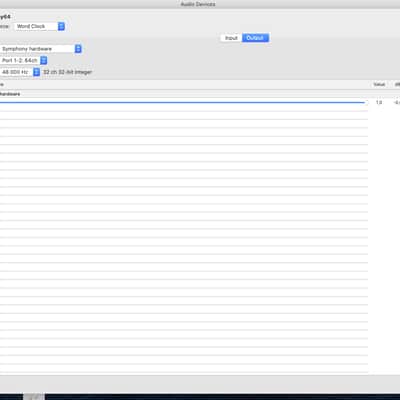
Task: Open the Word Clock source dropdown
Action: coord(39,26)
